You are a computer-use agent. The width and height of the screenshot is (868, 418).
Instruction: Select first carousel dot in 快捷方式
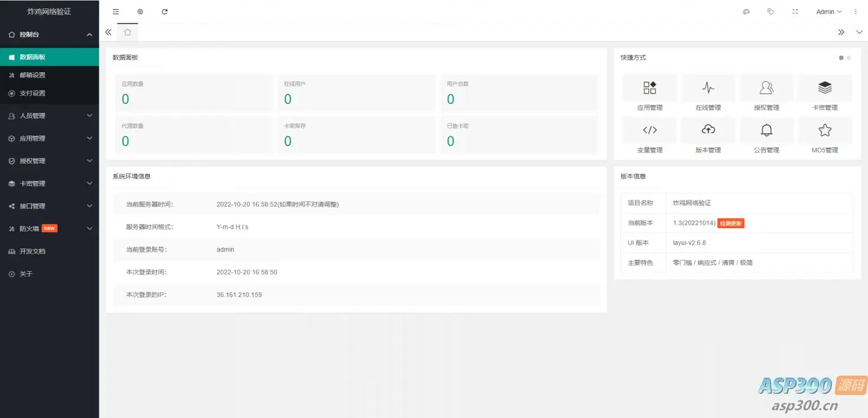pyautogui.click(x=841, y=58)
